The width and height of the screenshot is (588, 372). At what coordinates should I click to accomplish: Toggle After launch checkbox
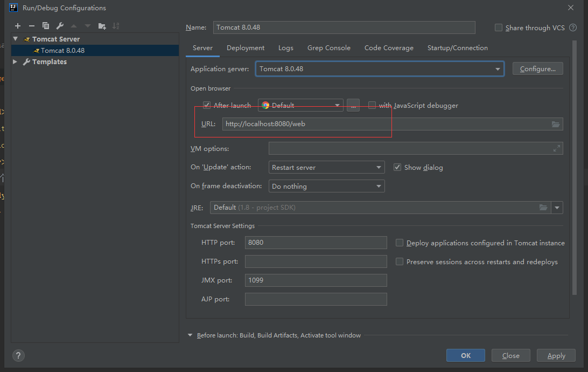pyautogui.click(x=207, y=105)
